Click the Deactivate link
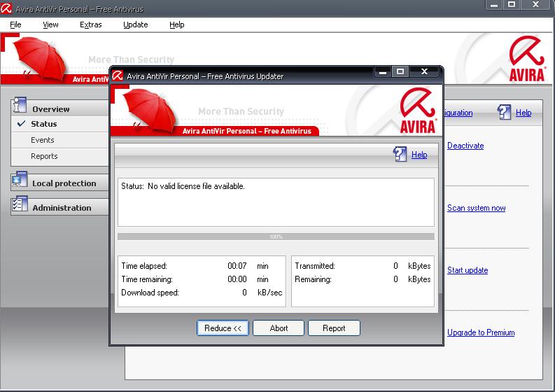Image resolution: width=555 pixels, height=392 pixels. coord(465,146)
